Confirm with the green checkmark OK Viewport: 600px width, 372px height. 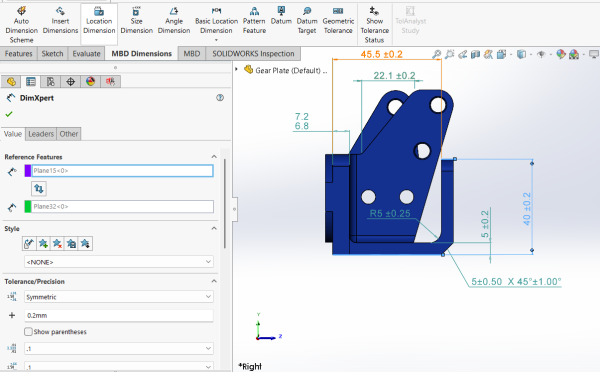(x=9, y=114)
